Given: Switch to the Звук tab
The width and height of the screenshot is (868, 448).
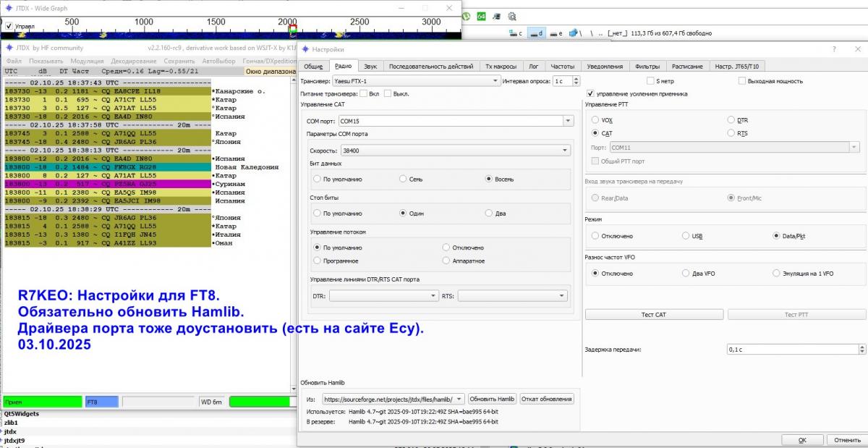Looking at the screenshot, I should [x=370, y=66].
